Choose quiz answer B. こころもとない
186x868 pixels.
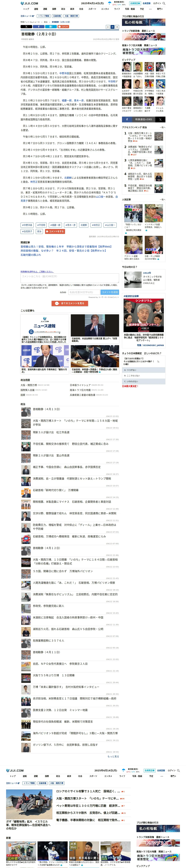[x=144, y=376]
